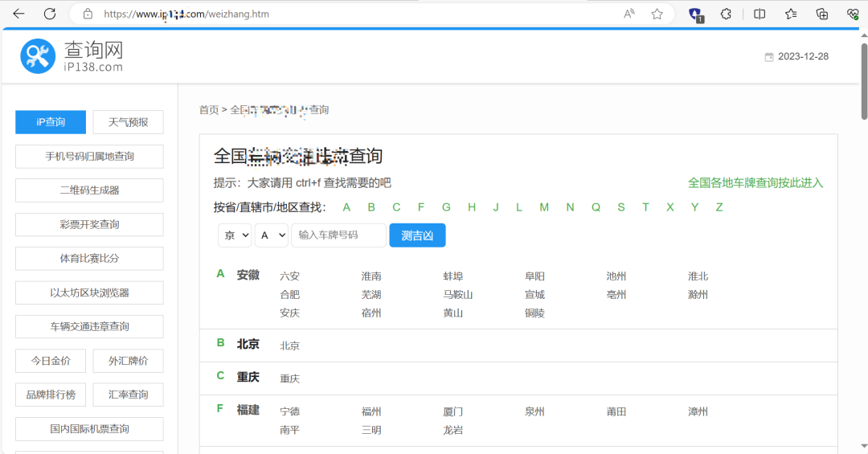
Task: Open 国内国际机票查询 in sidebar
Action: tap(90, 429)
